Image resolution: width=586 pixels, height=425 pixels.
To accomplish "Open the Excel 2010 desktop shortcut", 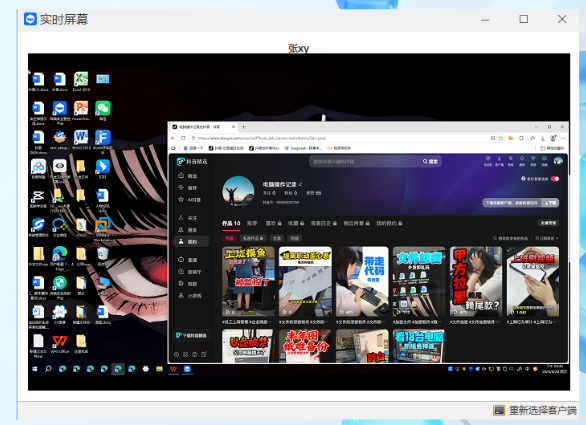I will pos(81,81).
